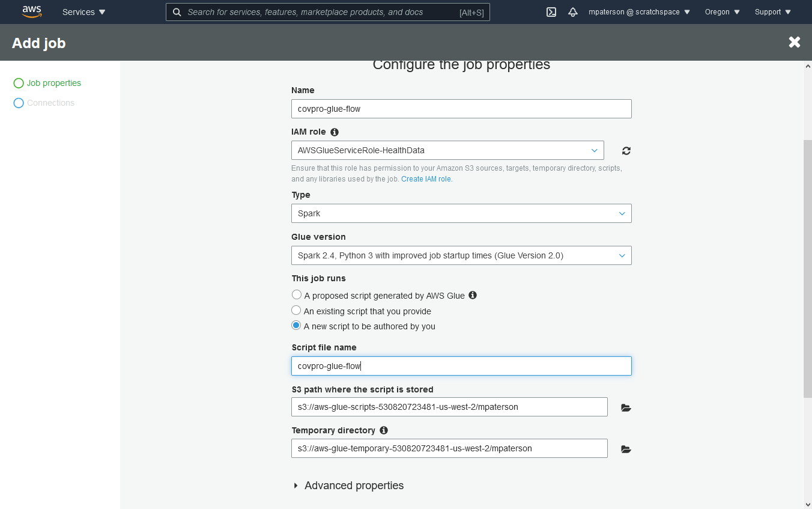Follow the Create IAM role link
This screenshot has height=509, width=812.
[x=426, y=178]
